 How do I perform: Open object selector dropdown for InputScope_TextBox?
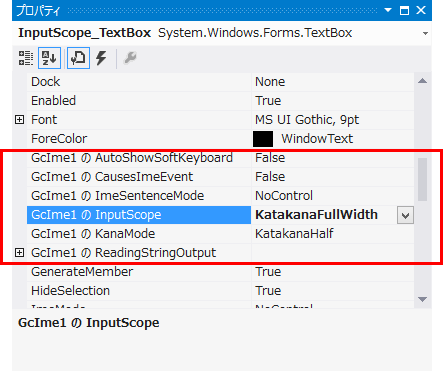pos(425,33)
